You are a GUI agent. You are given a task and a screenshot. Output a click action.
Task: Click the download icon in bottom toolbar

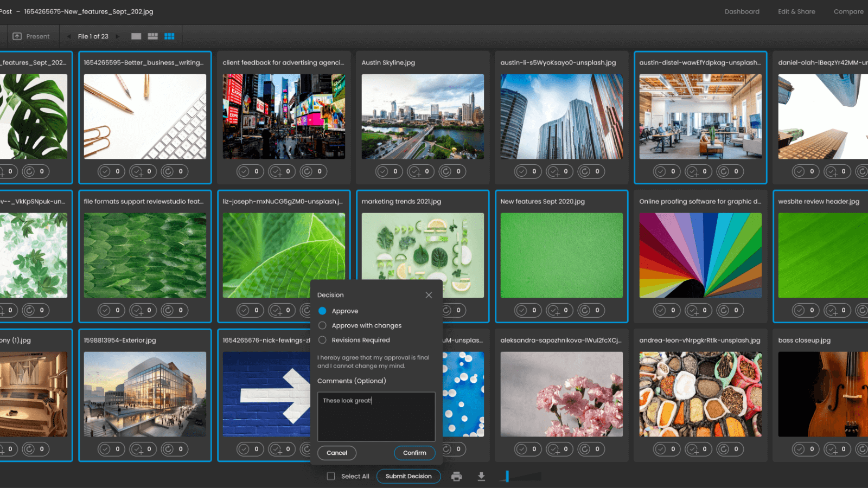pyautogui.click(x=481, y=476)
